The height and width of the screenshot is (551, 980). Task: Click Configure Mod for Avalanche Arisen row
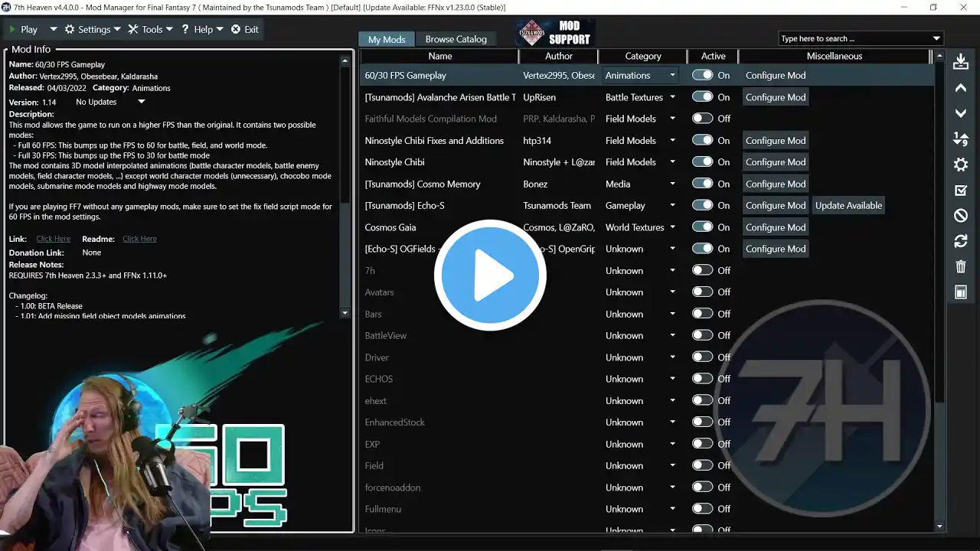(776, 97)
